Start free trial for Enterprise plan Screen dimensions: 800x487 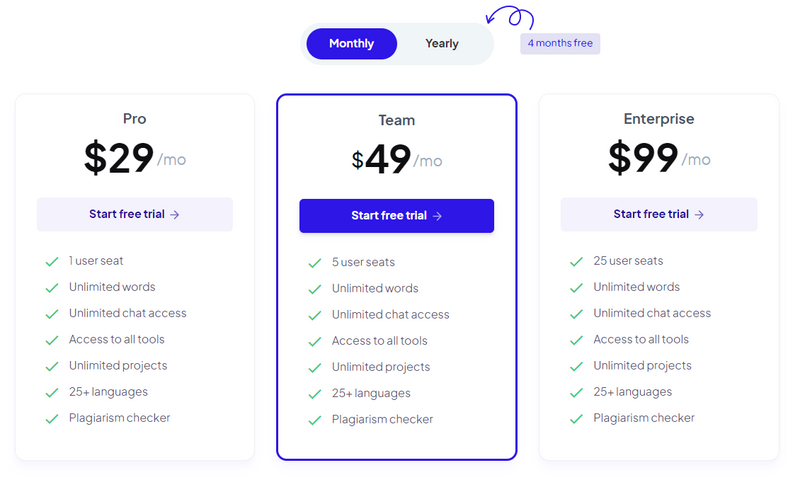click(x=659, y=214)
